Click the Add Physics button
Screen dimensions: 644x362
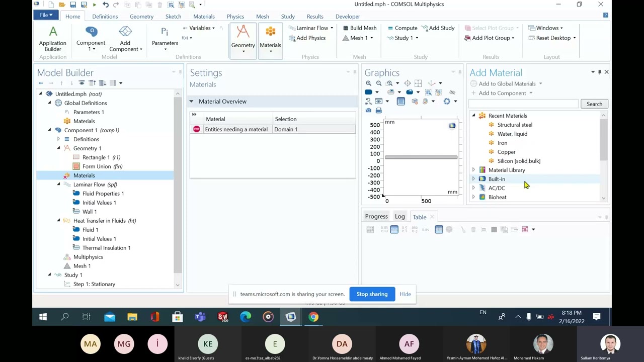(x=307, y=38)
